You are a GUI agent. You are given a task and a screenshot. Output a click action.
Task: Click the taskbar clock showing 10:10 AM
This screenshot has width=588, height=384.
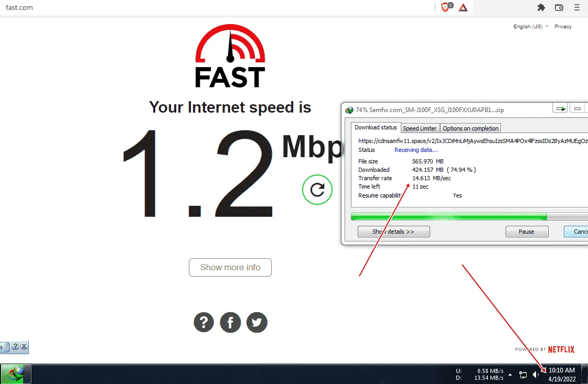561,370
